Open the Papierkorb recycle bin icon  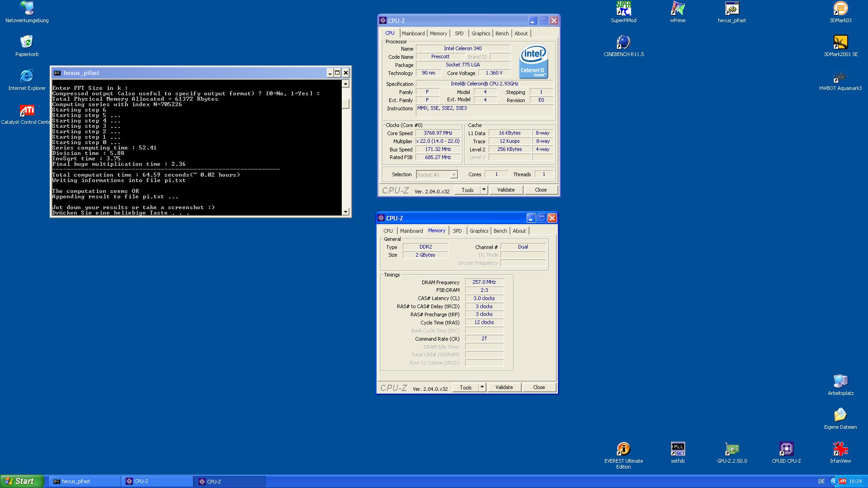(27, 46)
